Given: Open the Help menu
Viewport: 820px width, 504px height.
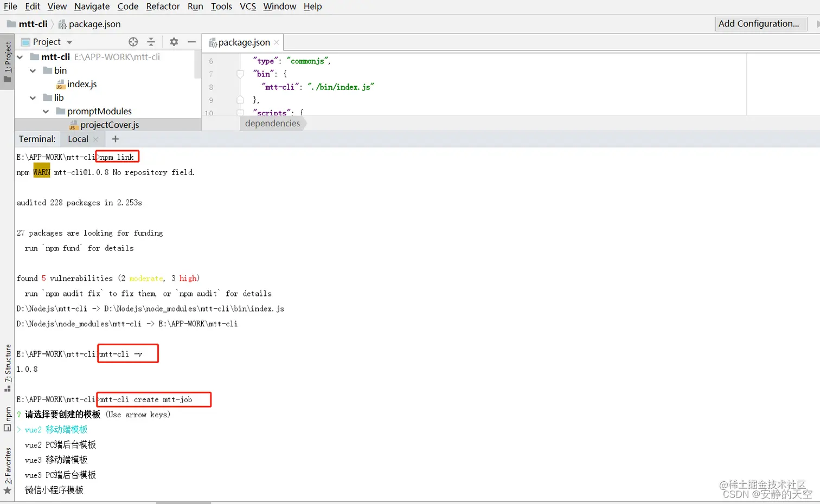Looking at the screenshot, I should [x=312, y=7].
